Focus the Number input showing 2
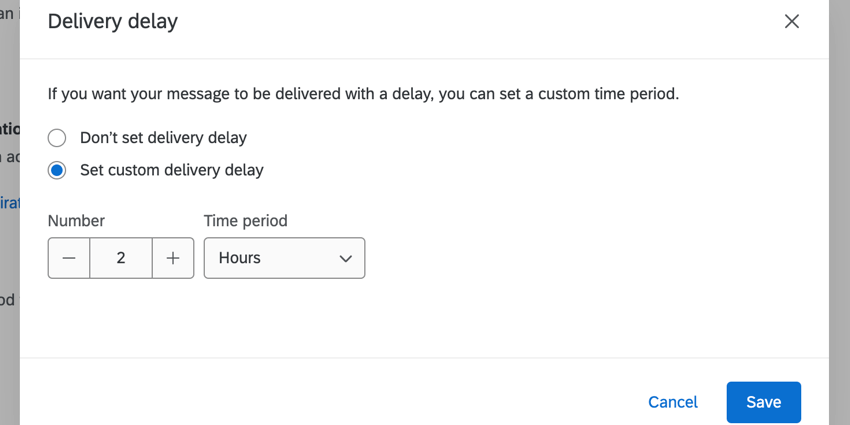 pos(121,258)
